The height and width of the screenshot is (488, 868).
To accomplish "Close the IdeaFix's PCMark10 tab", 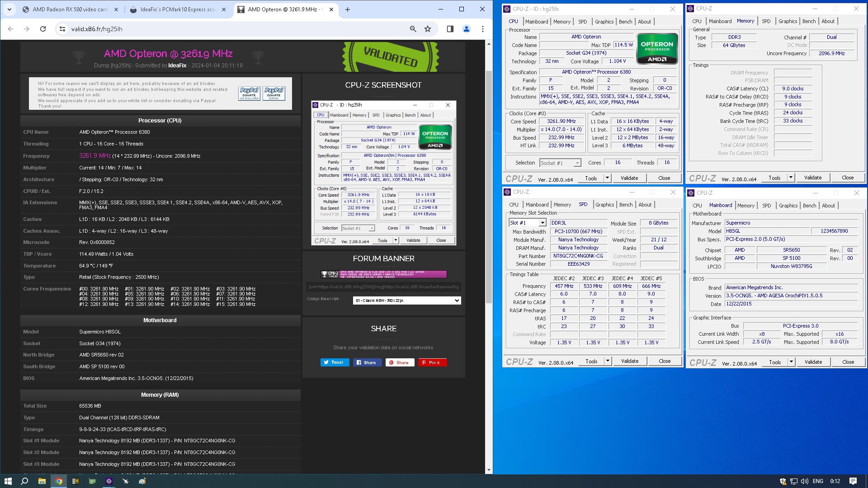I will 224,9.
